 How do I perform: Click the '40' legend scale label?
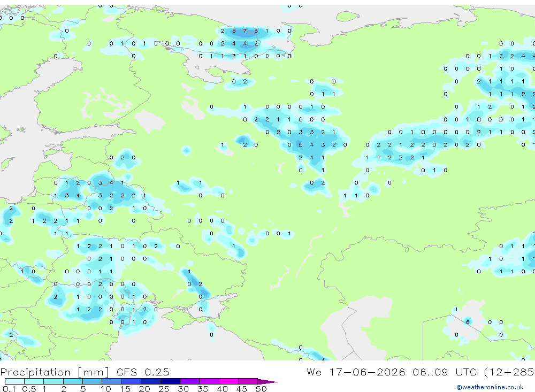pos(222,389)
